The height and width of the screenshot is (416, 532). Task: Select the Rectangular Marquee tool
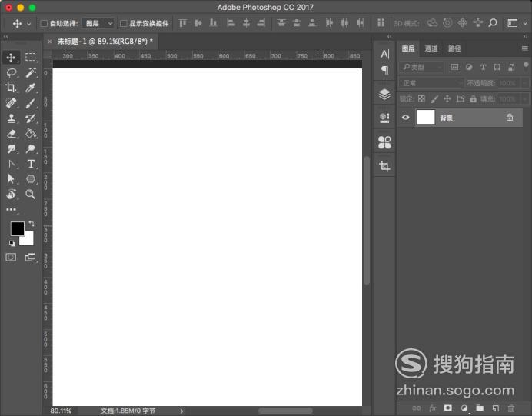(31, 57)
